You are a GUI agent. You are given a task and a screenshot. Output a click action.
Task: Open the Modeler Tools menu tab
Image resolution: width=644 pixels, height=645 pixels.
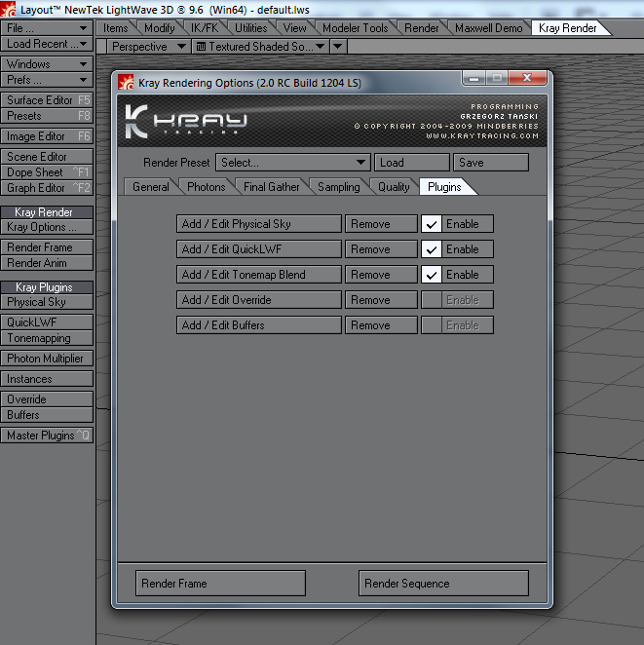(354, 28)
